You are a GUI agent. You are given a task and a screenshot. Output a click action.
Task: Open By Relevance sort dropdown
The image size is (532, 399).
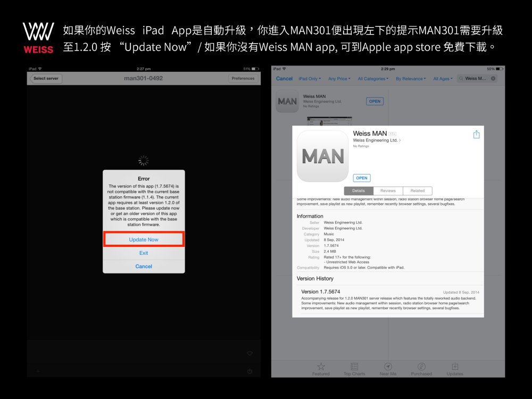(411, 79)
